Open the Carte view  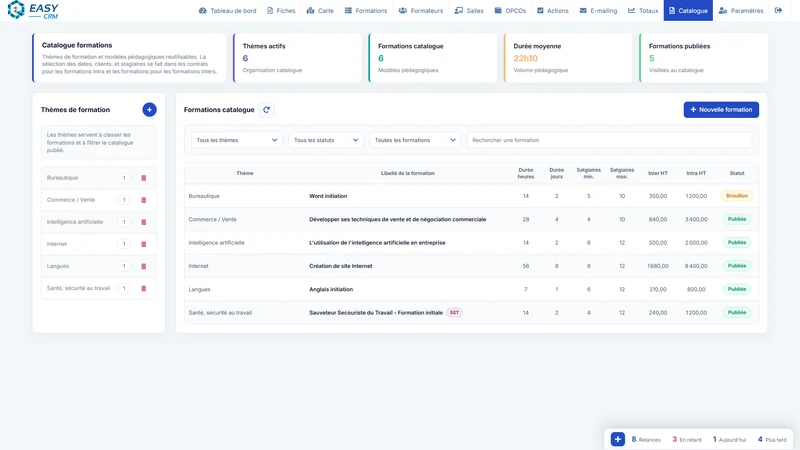320,11
